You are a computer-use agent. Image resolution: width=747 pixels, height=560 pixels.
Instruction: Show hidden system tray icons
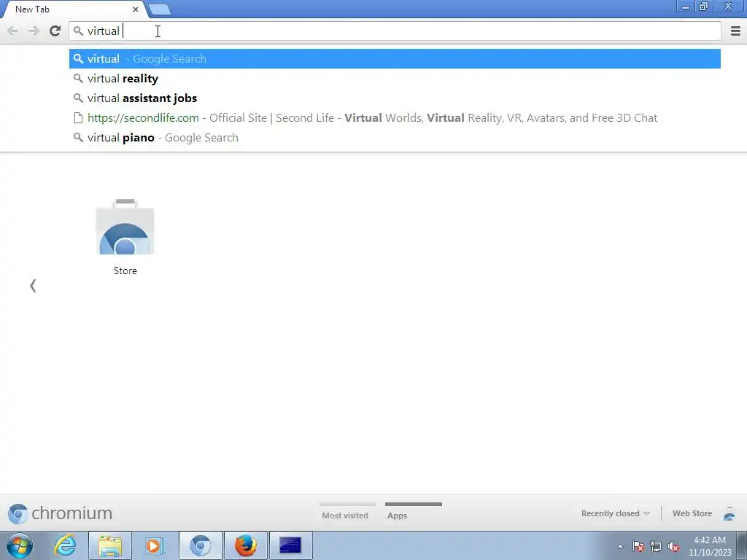point(620,546)
